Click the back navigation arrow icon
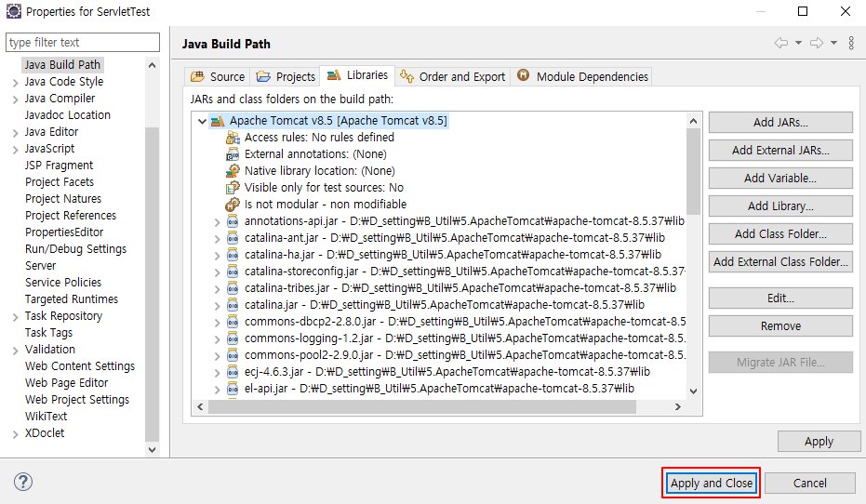 [781, 43]
